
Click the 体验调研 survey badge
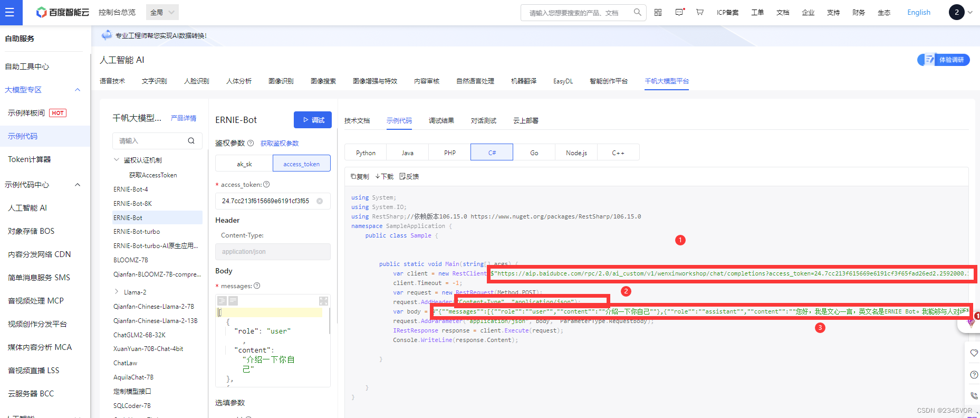pyautogui.click(x=943, y=60)
